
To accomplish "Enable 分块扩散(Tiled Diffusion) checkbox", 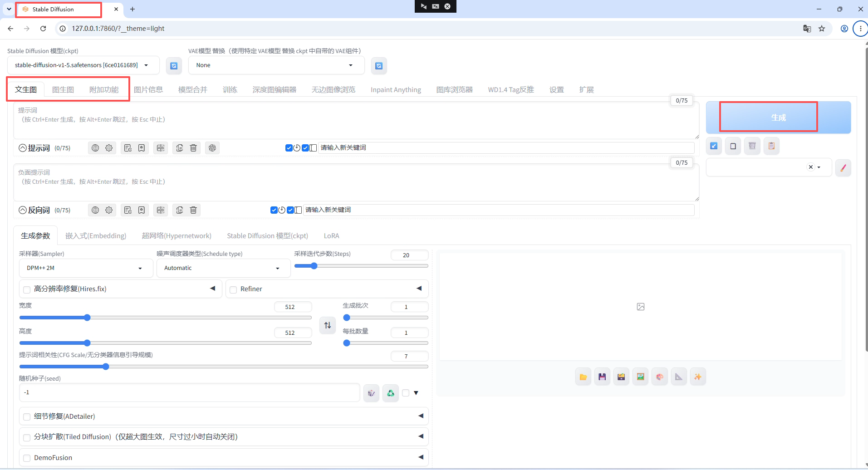I will click(27, 437).
